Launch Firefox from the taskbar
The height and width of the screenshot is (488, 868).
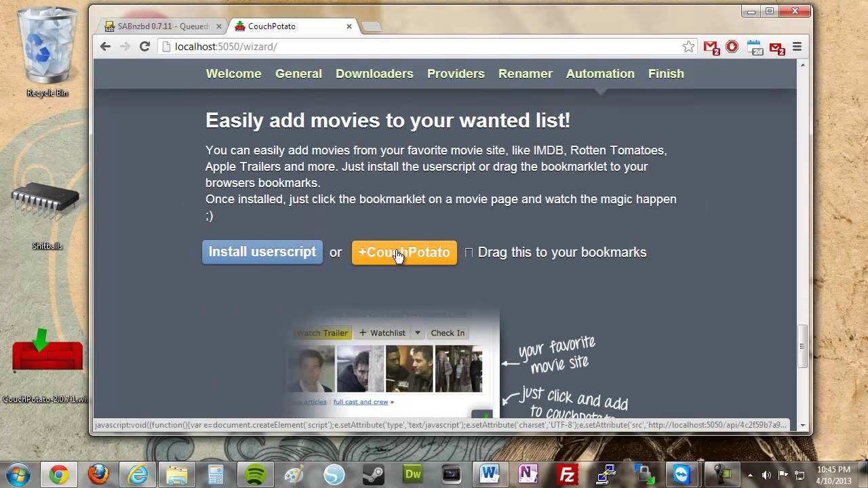point(98,474)
